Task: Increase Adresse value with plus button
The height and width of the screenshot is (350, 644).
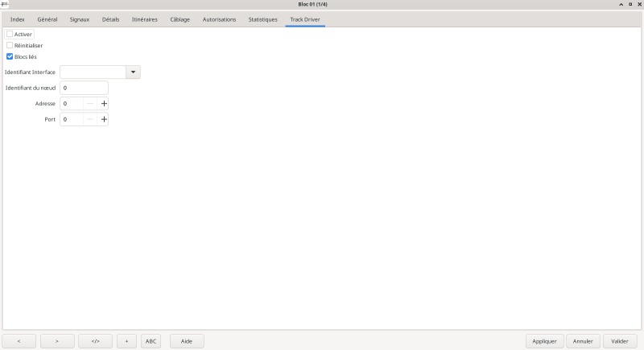Action: pyautogui.click(x=103, y=104)
